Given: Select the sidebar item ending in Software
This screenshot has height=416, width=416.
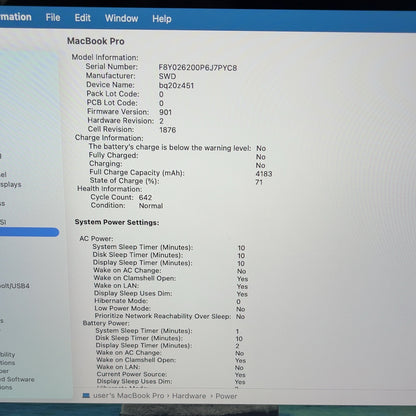Looking at the screenshot, I should point(17,379).
